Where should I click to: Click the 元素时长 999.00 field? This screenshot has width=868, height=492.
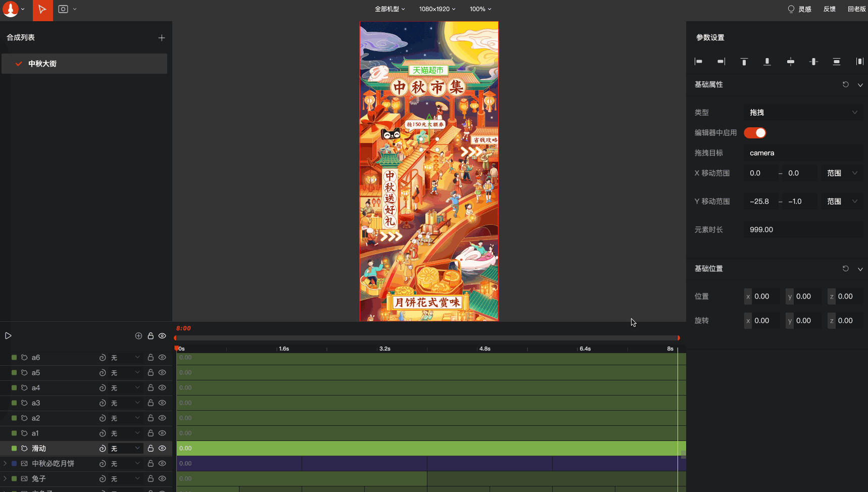803,230
